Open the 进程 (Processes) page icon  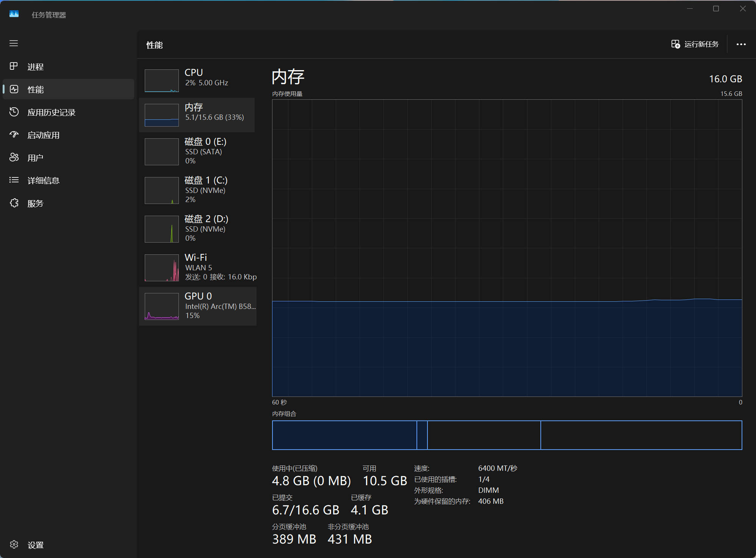14,66
